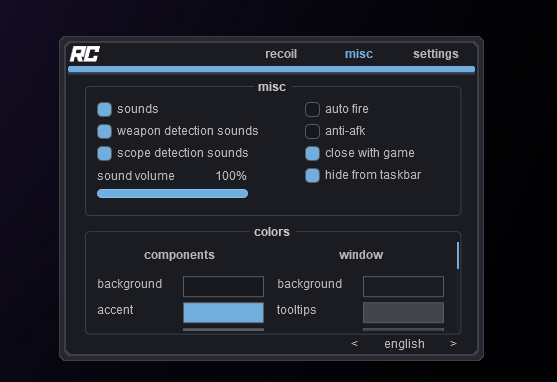The height and width of the screenshot is (382, 557).
Task: Open components accent color swatch
Action: point(223,313)
